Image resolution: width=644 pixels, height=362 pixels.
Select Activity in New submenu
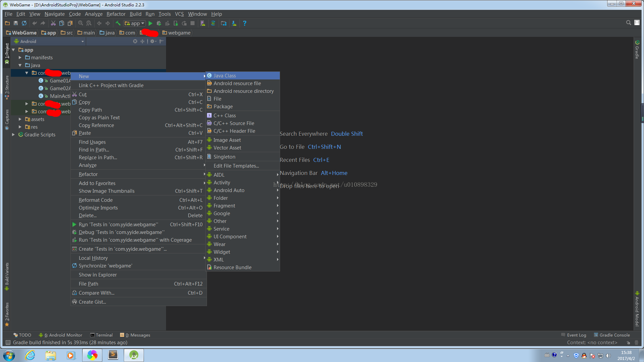pyautogui.click(x=243, y=183)
